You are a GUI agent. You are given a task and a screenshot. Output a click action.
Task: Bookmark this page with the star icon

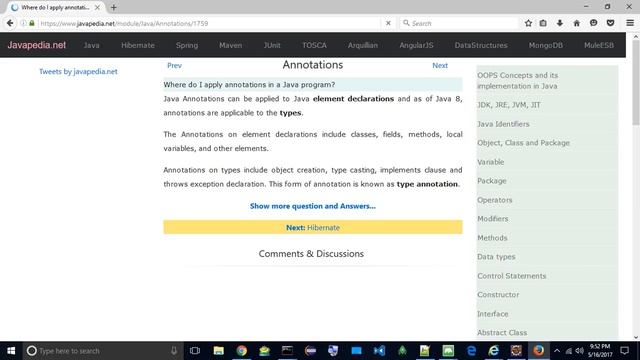tap(528, 23)
